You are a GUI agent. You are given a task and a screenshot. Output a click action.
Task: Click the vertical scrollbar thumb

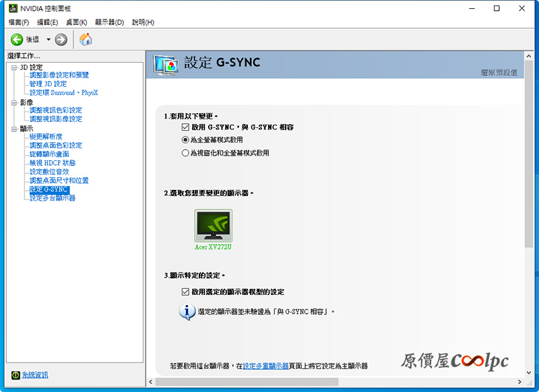pos(529,154)
